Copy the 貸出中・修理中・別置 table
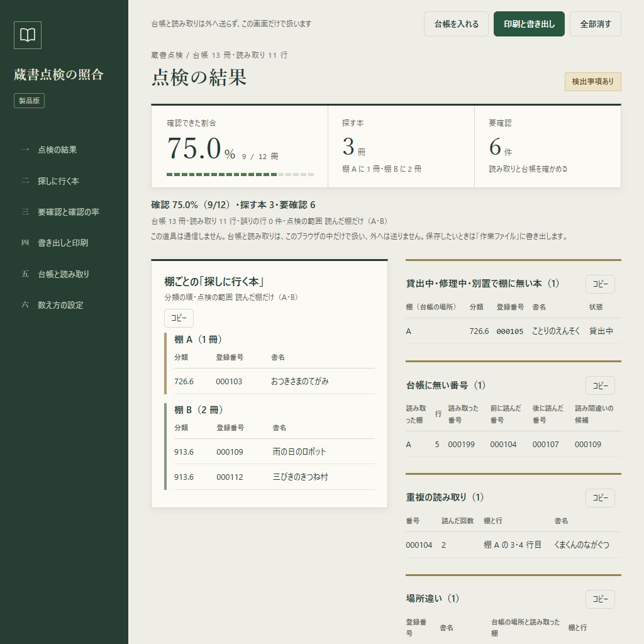 tap(600, 284)
